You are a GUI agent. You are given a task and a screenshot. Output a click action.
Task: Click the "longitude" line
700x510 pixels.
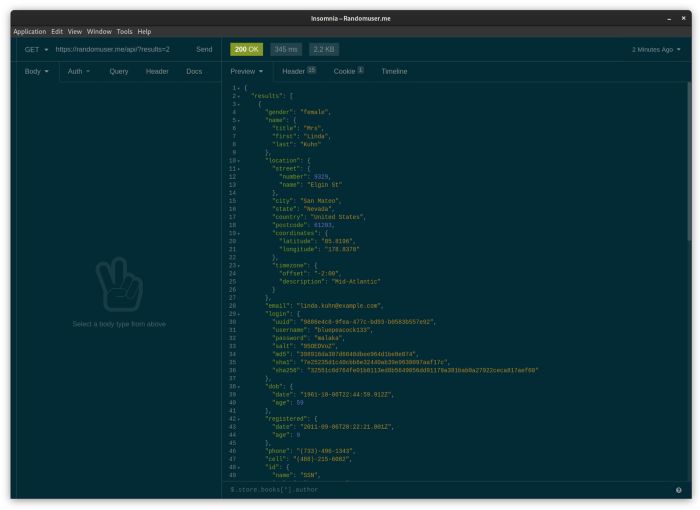pos(319,250)
